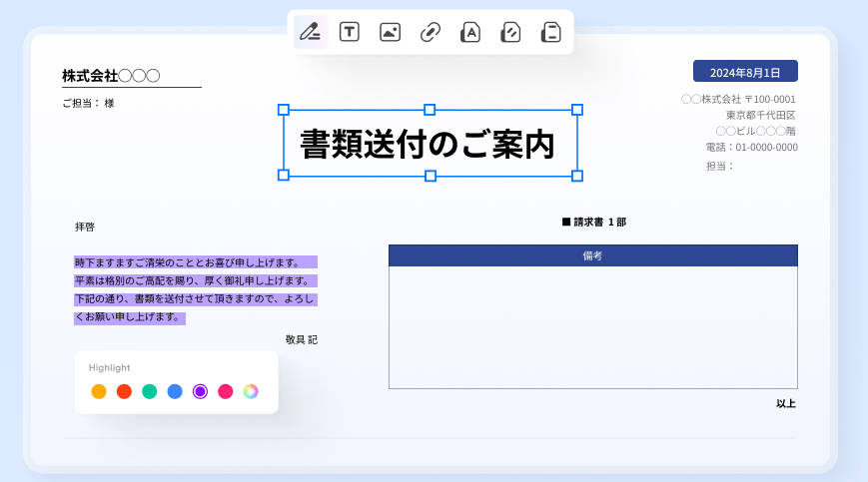Pick the pink highlight color

point(226,391)
